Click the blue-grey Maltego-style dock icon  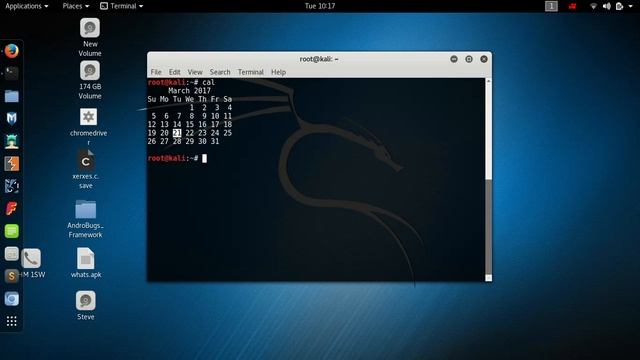click(11, 186)
